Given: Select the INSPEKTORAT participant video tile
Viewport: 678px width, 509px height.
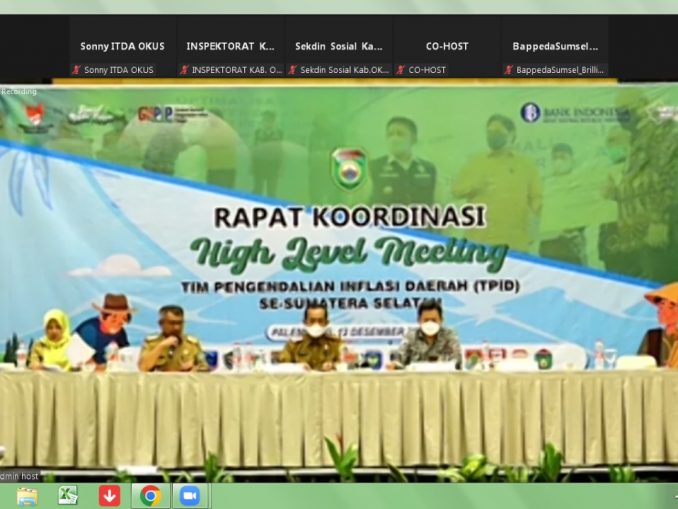Looking at the screenshot, I should (x=231, y=46).
